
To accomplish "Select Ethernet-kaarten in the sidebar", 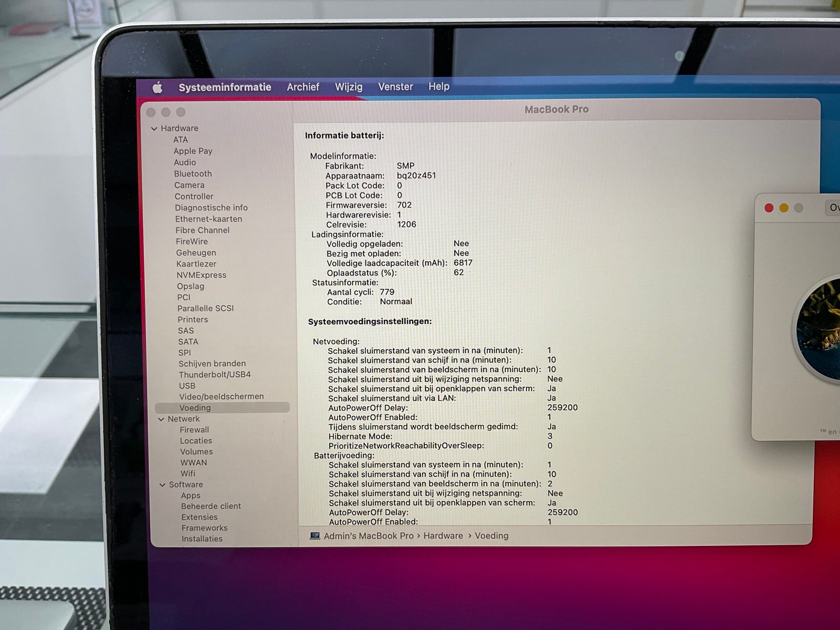I will pos(208,219).
